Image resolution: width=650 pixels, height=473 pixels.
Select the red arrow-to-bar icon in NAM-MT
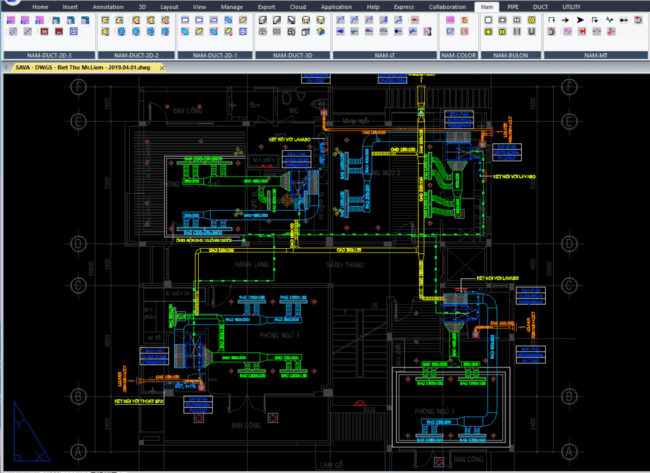point(582,32)
